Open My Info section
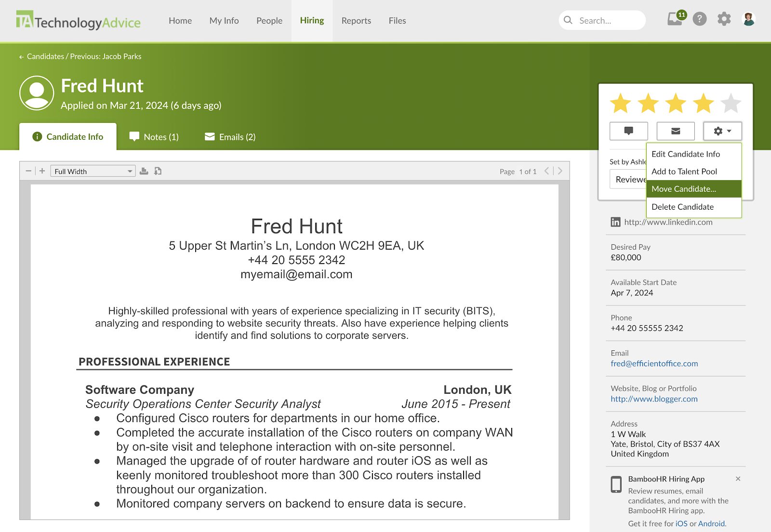 pyautogui.click(x=224, y=21)
